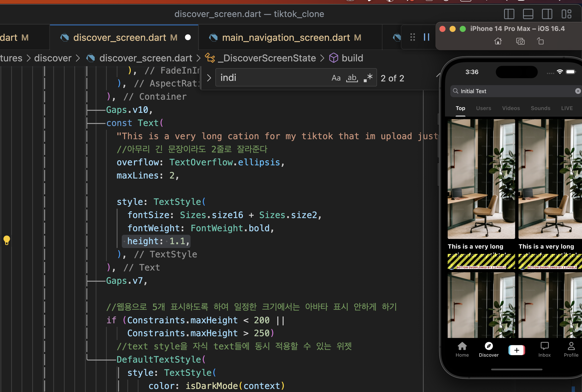Screen dimensions: 582x392
Task: Toggle Match Case in find widget
Action: coord(336,78)
